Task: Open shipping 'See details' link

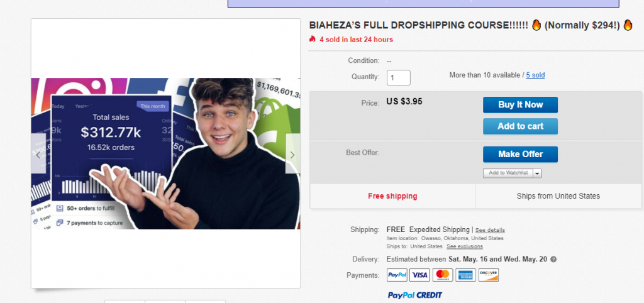Action: click(x=490, y=230)
